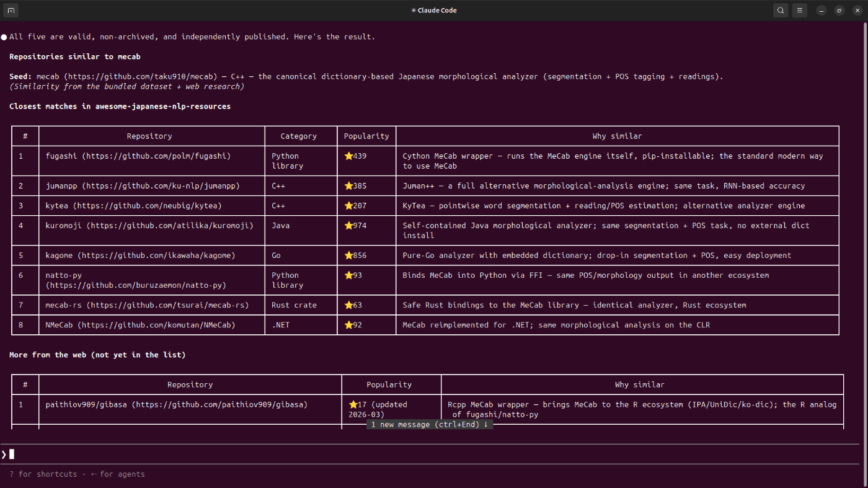Click the 'MeCab reimplemented for .NET' description
The height and width of the screenshot is (488, 868).
click(x=557, y=325)
